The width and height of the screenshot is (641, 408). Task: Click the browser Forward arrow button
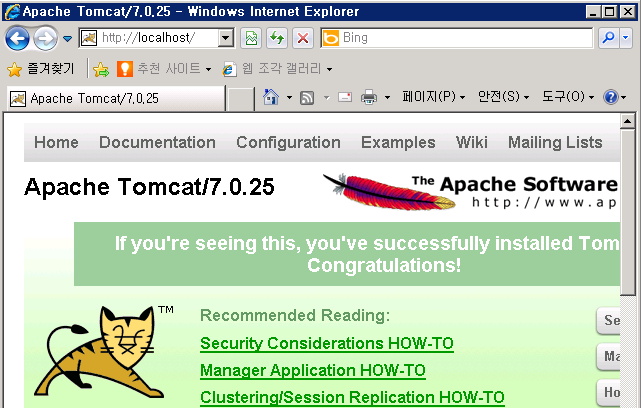pyautogui.click(x=45, y=39)
